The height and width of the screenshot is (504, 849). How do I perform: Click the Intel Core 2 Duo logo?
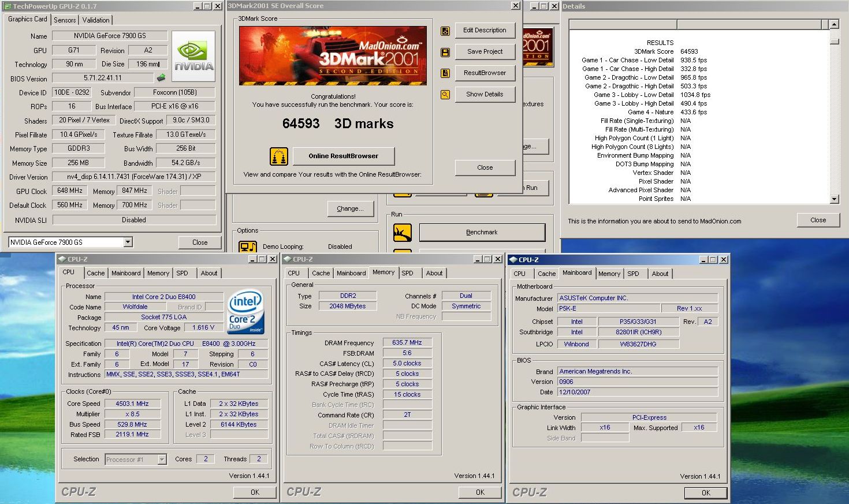(x=246, y=313)
